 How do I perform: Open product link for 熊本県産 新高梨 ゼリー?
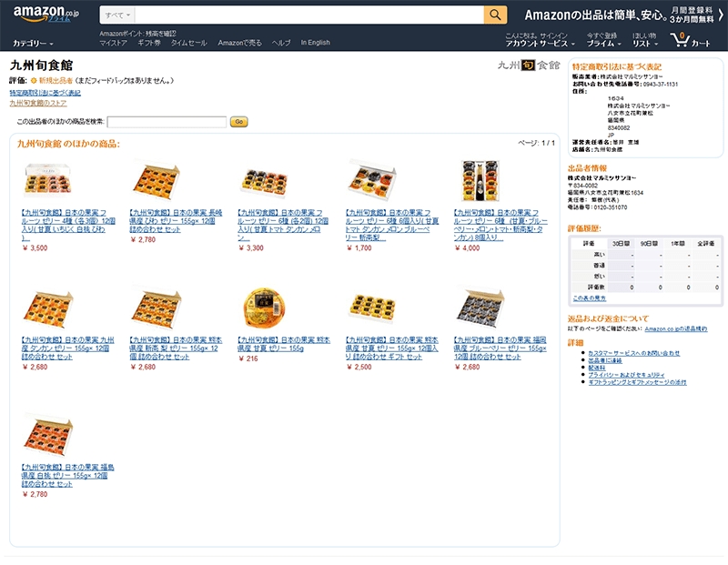[x=176, y=348]
